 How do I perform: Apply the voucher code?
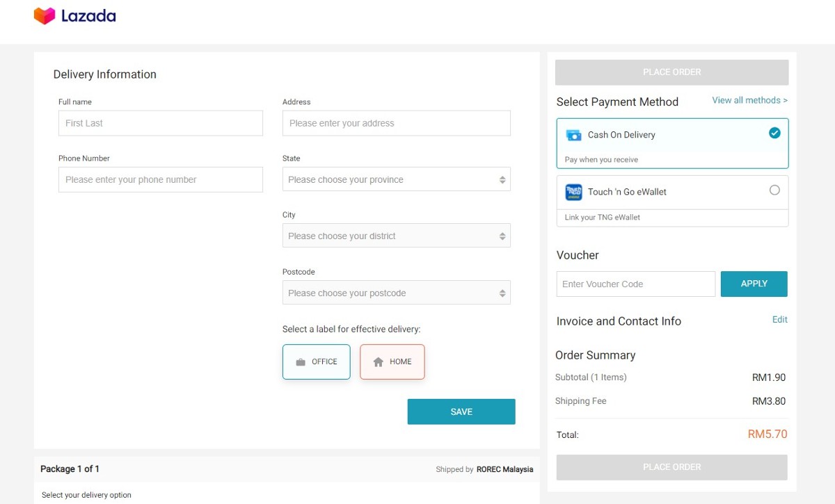coord(754,284)
